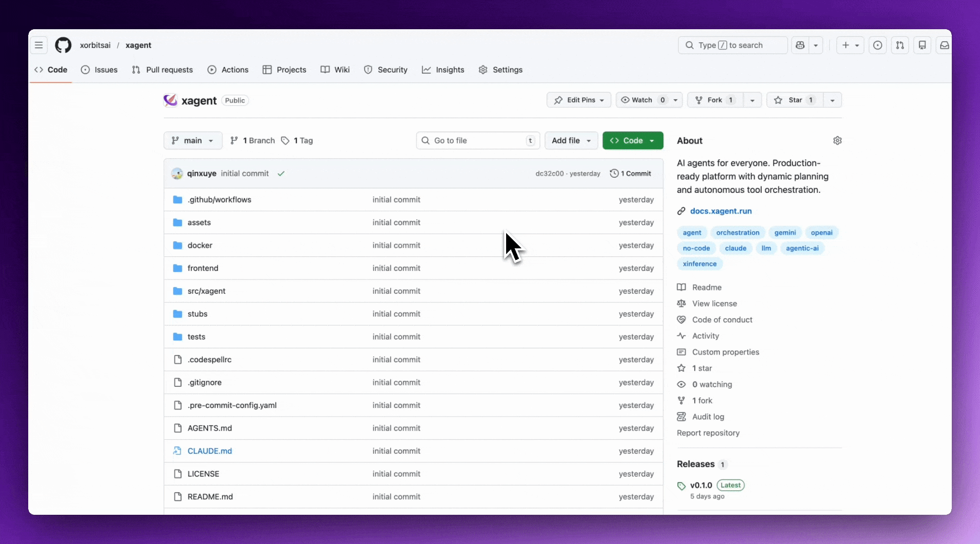The image size is (980, 544).
Task: Open the notifications inbox icon
Action: [944, 45]
